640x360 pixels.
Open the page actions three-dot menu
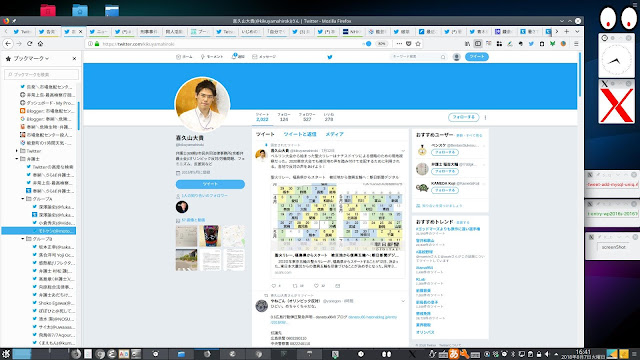[399, 44]
